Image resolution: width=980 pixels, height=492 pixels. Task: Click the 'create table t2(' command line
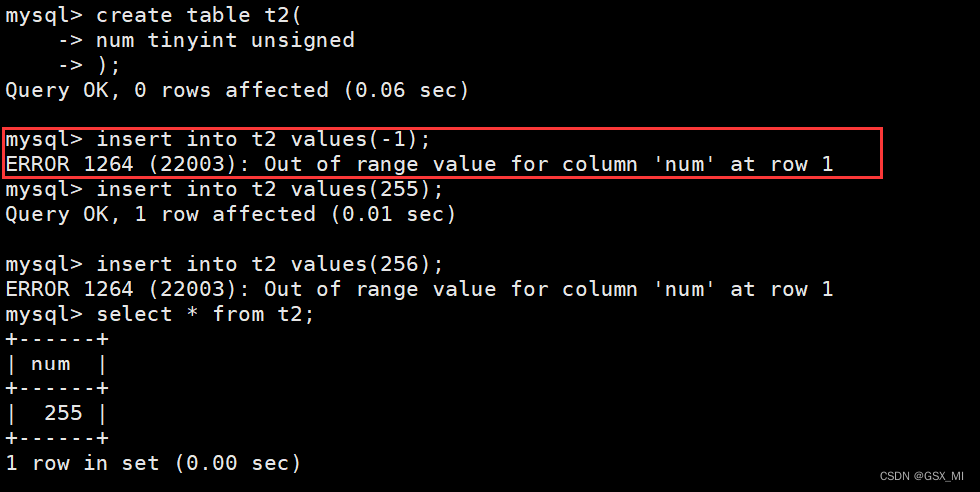tap(153, 15)
